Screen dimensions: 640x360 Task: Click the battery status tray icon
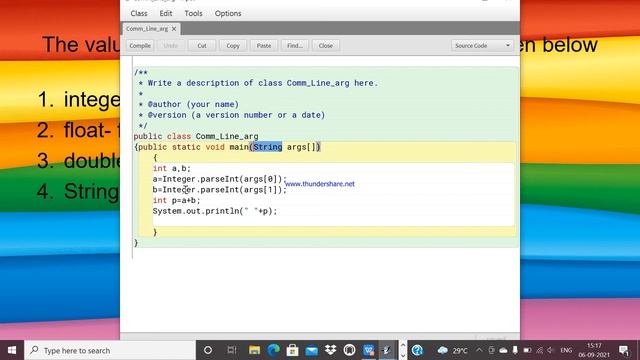click(527, 350)
